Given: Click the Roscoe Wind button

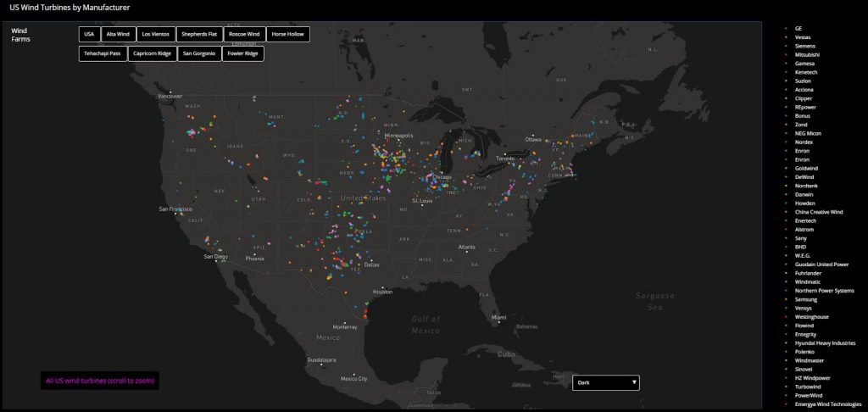Looking at the screenshot, I should click(244, 34).
